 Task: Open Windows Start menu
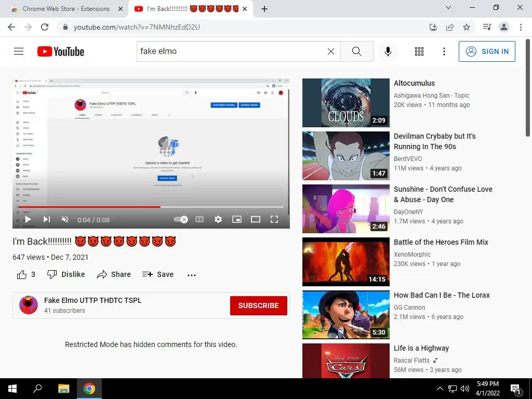[12, 389]
